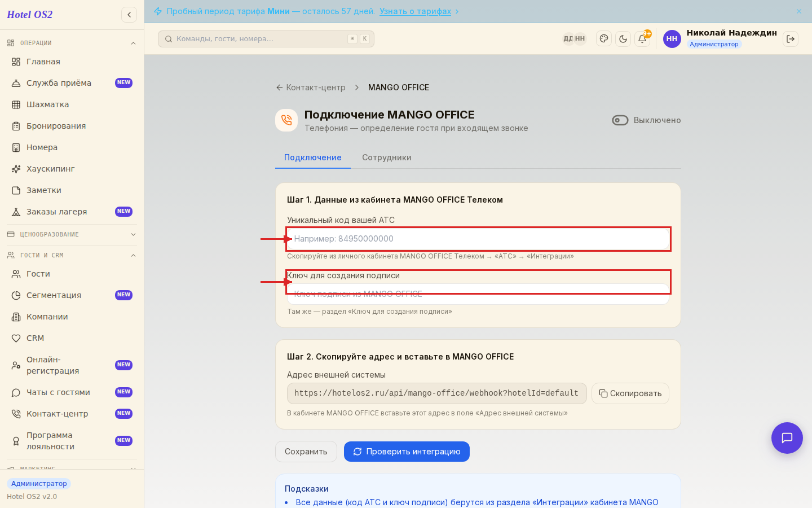Click the logout icon
The image size is (812, 508).
pyautogui.click(x=791, y=39)
